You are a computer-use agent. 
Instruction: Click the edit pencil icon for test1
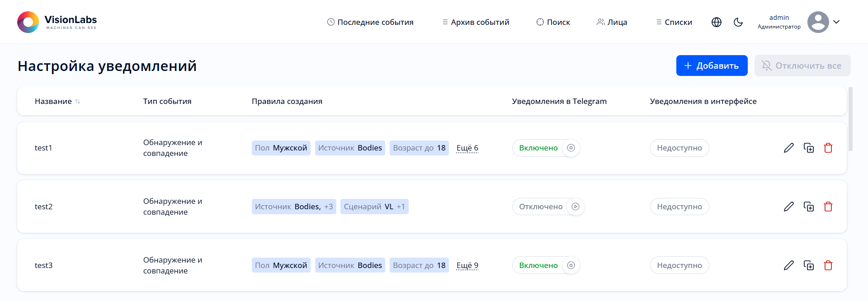[789, 148]
